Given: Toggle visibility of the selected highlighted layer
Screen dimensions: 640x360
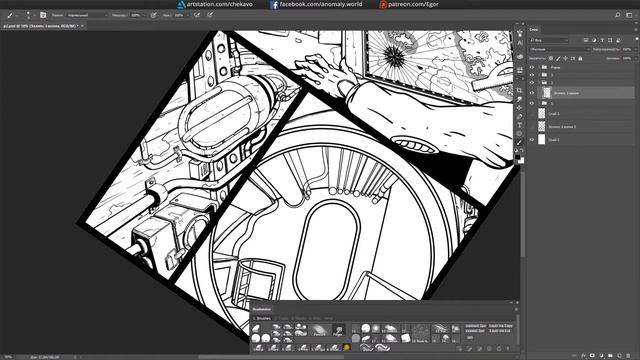Looking at the screenshot, I should 532,93.
